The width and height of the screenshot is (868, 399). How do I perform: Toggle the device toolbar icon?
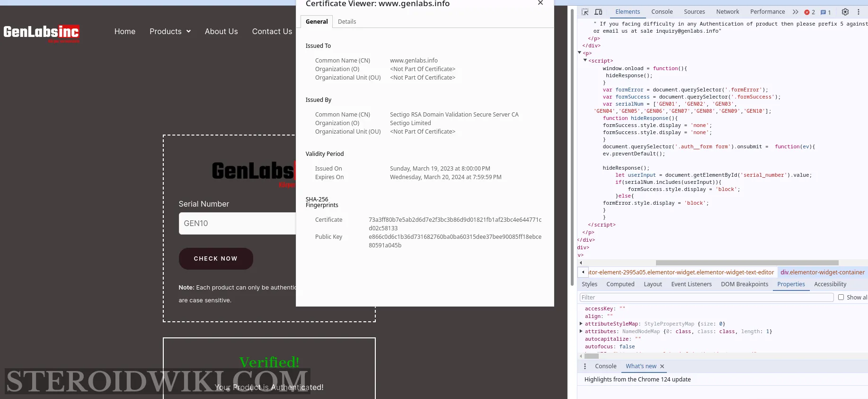tap(598, 12)
